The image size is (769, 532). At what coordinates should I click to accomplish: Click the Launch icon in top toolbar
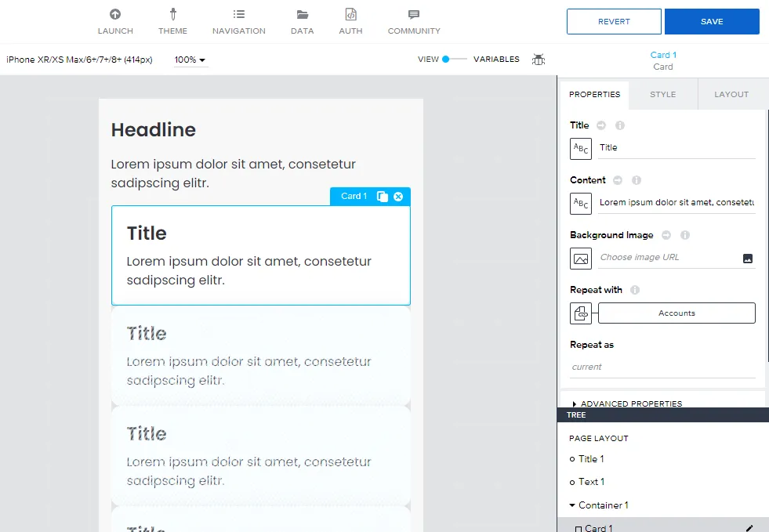[115, 15]
